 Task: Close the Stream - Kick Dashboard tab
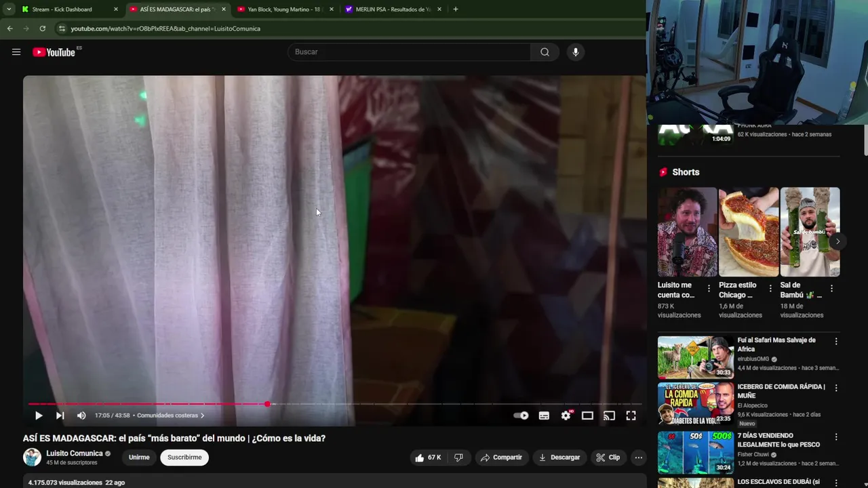coord(115,9)
